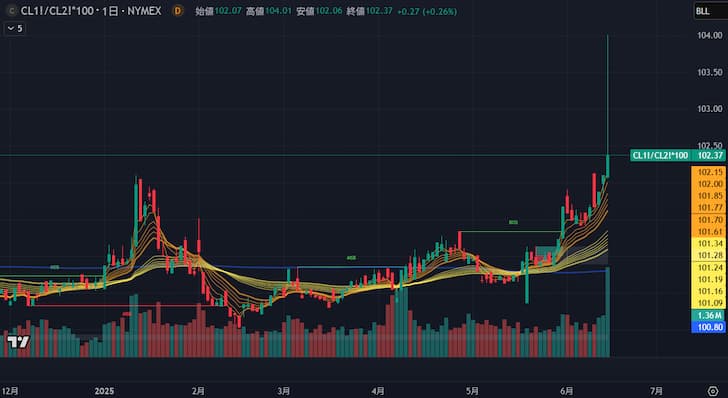728x398 pixels.
Task: Click the blue 100.80 moving average label
Action: pyautogui.click(x=708, y=327)
